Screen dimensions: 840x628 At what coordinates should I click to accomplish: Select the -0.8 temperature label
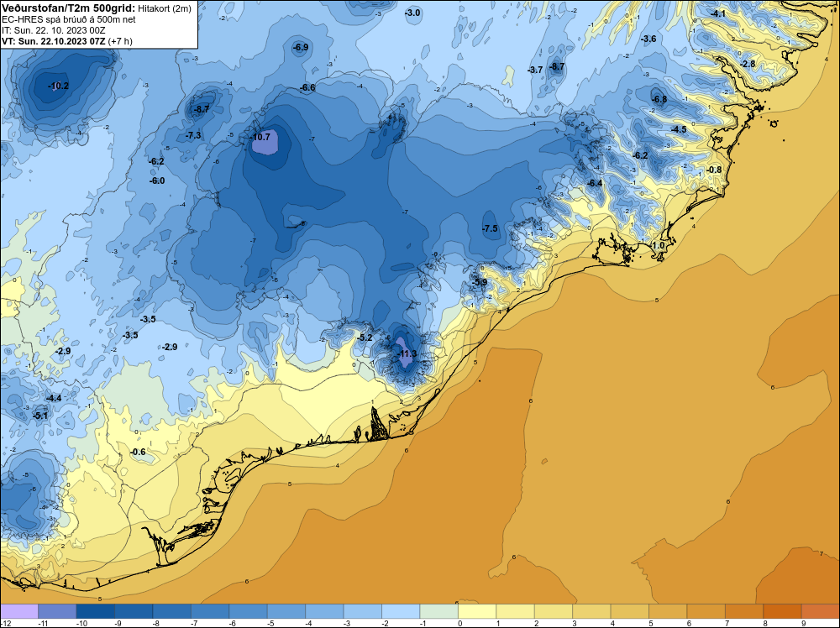714,170
